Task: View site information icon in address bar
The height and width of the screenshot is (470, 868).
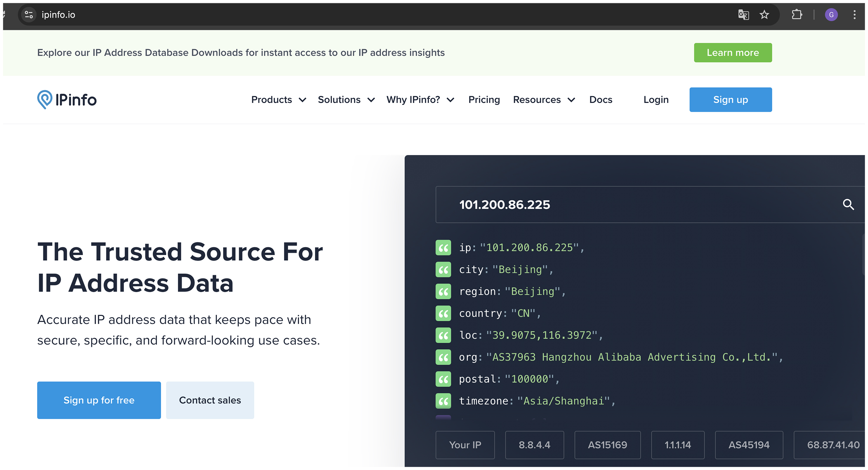Action: tap(29, 15)
